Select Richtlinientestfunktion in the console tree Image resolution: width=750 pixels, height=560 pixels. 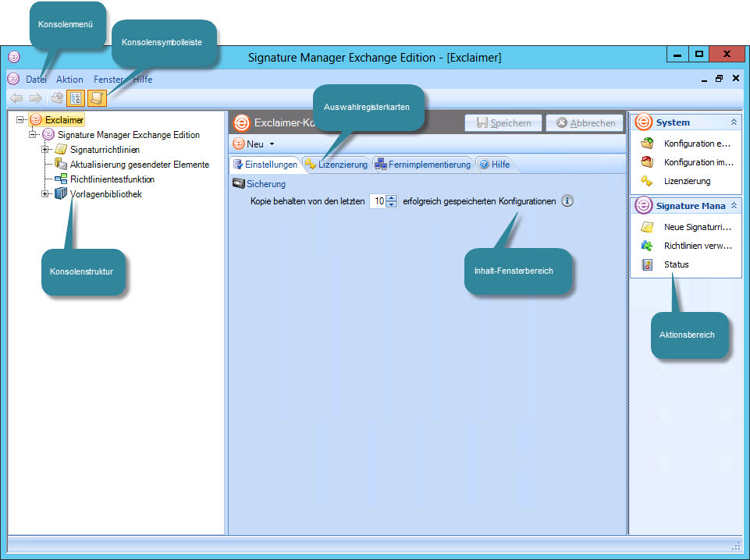point(112,179)
